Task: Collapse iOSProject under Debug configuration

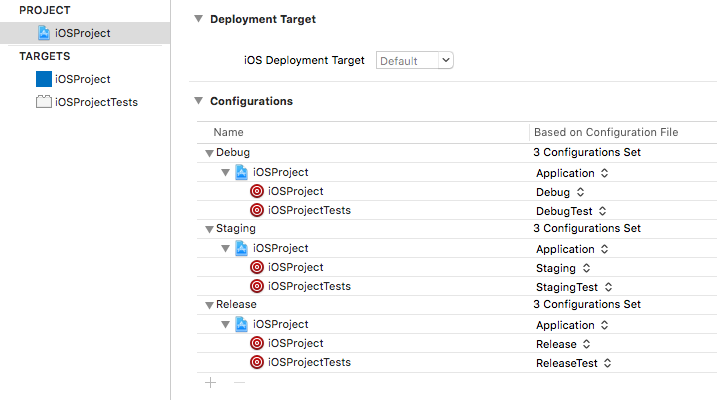Action: 225,172
